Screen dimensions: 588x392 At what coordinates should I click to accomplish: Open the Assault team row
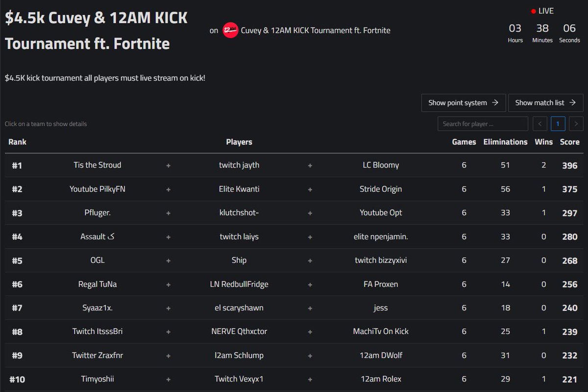pyautogui.click(x=294, y=236)
